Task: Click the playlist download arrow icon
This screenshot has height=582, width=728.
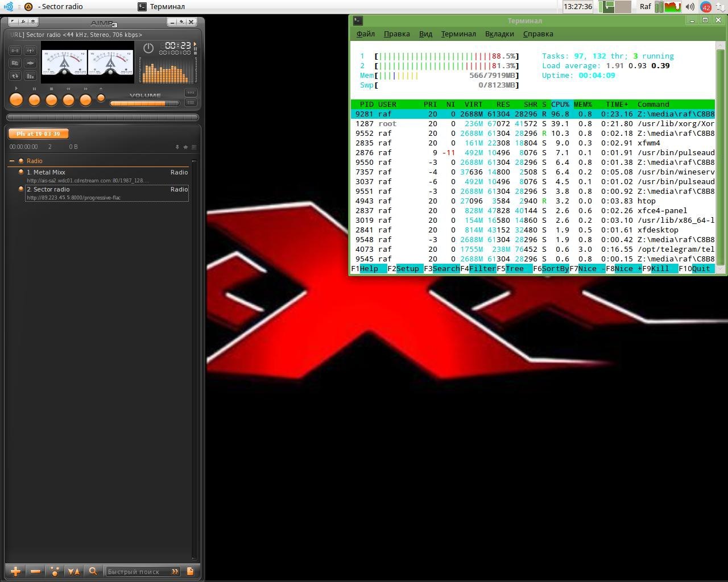Action: click(x=177, y=147)
